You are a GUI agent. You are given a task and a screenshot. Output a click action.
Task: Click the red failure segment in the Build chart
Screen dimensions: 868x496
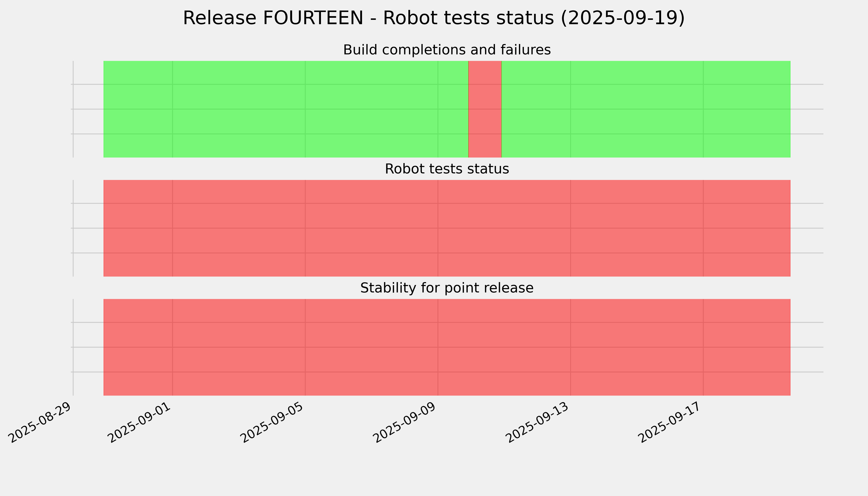tap(485, 109)
